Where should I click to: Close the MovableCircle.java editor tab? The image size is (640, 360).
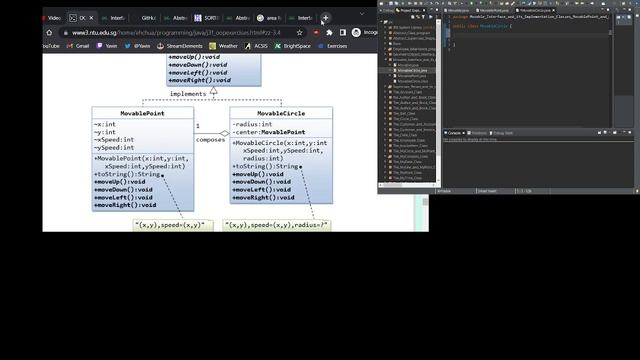[553, 10]
